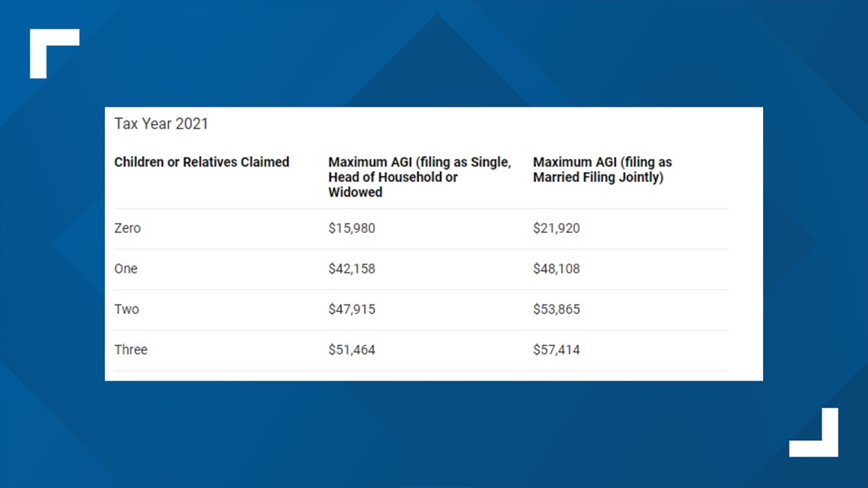Click the $21,920 cell
The image size is (868, 488).
[x=557, y=228]
